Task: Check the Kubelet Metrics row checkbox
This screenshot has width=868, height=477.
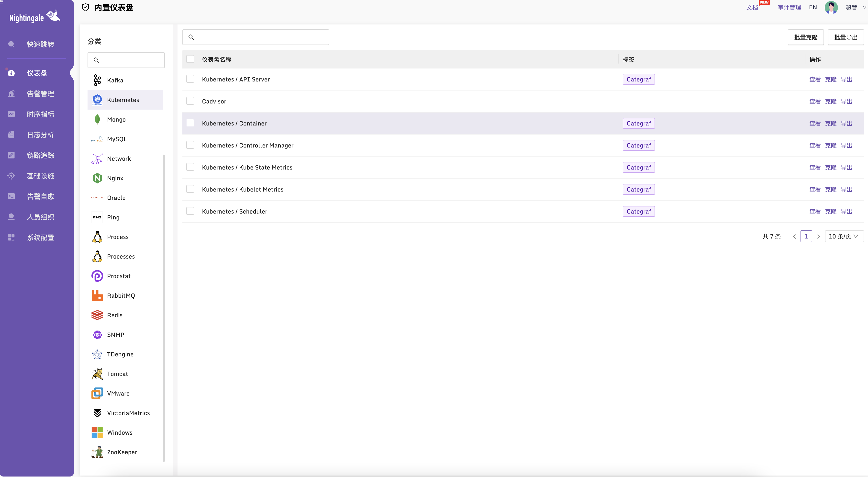Action: tap(190, 189)
